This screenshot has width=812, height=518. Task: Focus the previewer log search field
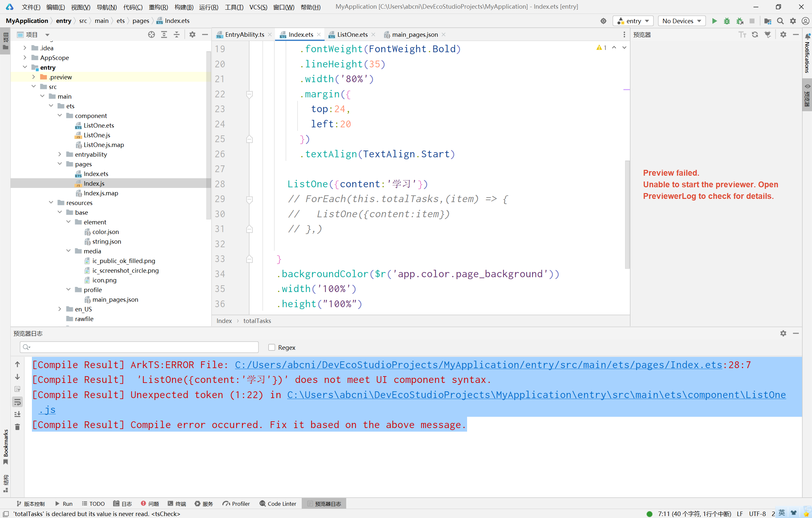pyautogui.click(x=139, y=347)
